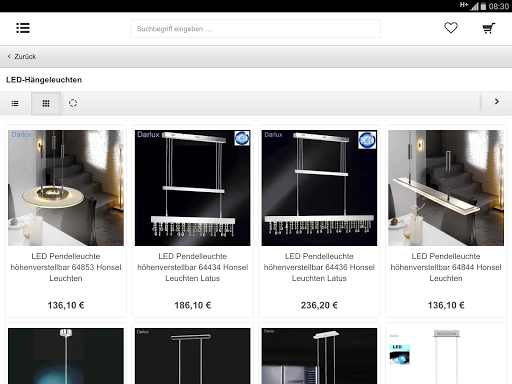This screenshot has width=512, height=384.
Task: Click the back chevron beside Zurück
Action: coord(9,56)
